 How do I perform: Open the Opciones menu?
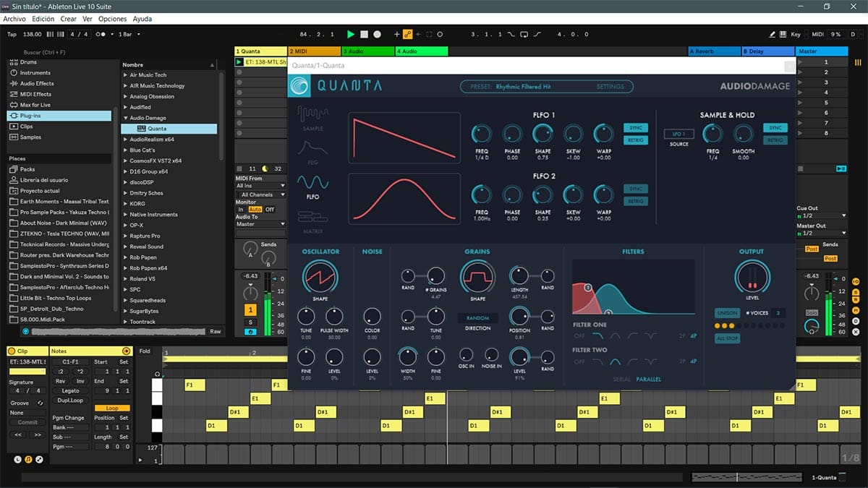(x=112, y=19)
